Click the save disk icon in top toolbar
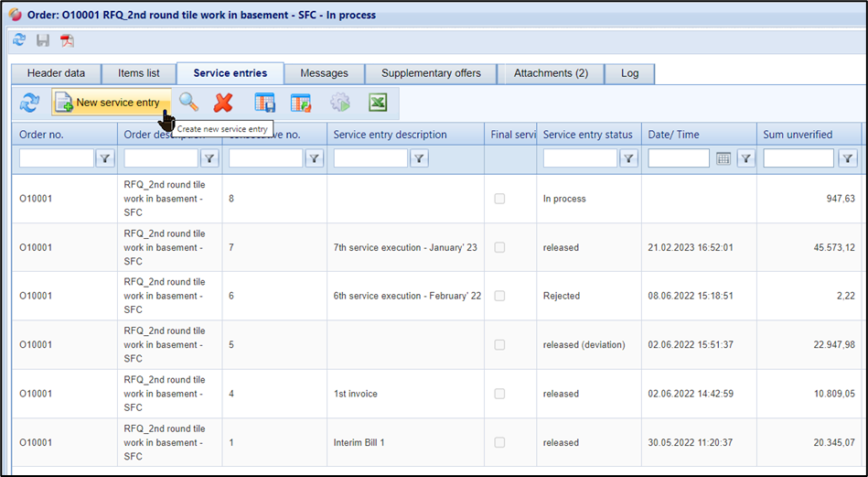Viewport: 868px width, 477px height. click(43, 40)
